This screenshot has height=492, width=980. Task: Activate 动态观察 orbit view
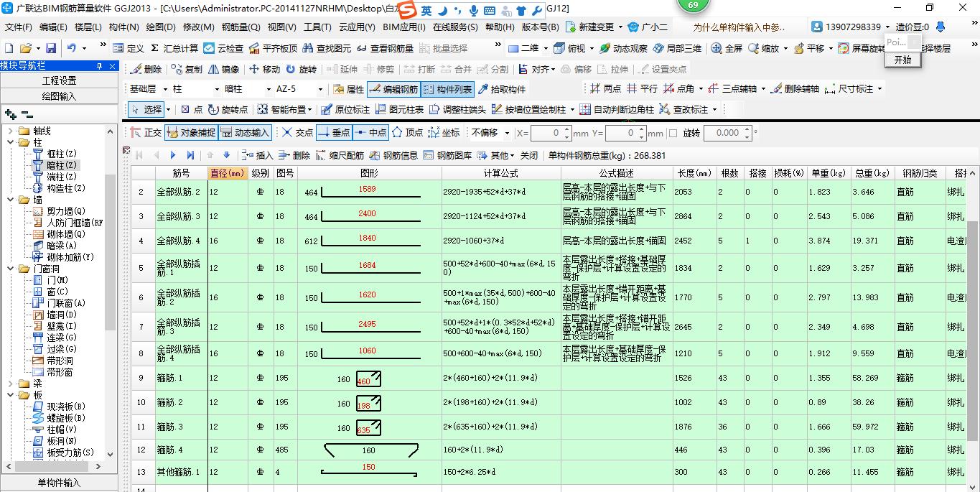tap(622, 48)
